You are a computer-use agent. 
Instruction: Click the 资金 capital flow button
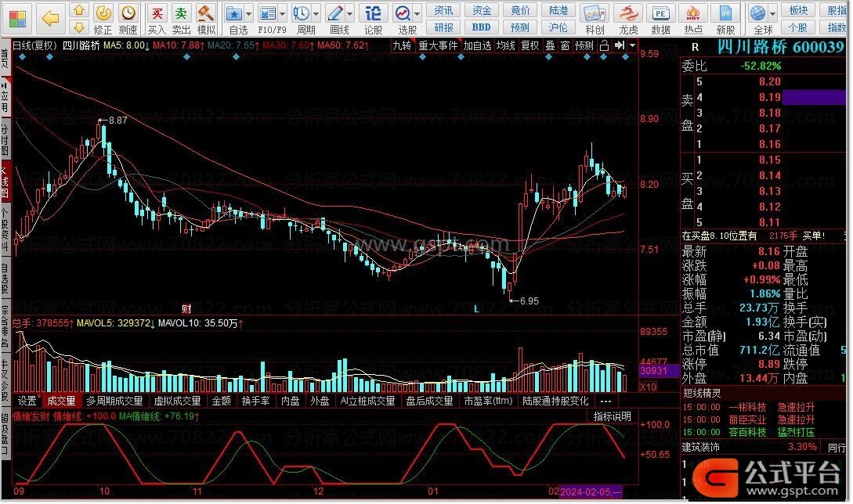coord(482,10)
